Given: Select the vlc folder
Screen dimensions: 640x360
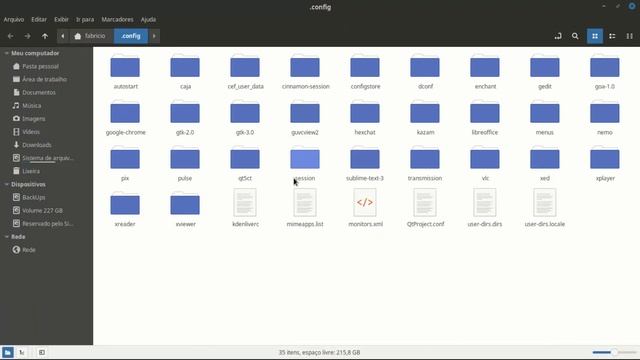Looking at the screenshot, I should pos(485,164).
